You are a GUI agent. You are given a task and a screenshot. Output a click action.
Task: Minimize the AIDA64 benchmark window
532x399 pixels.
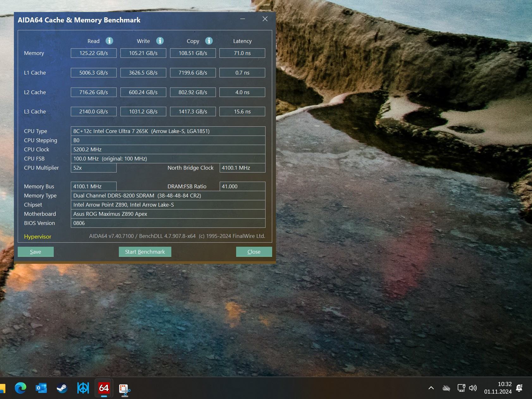(x=243, y=19)
